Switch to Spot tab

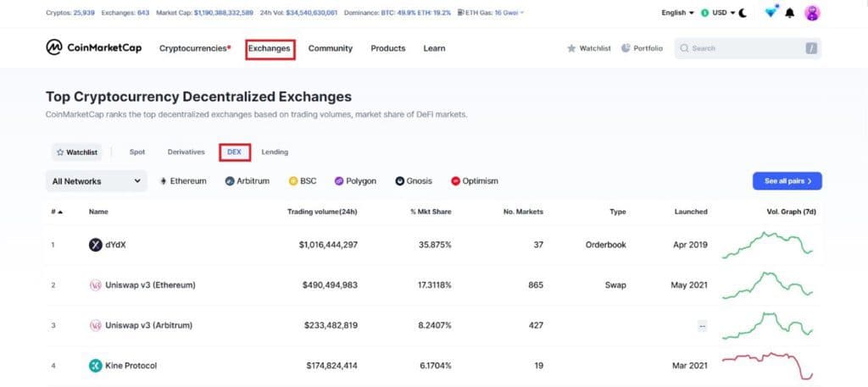[x=137, y=152]
